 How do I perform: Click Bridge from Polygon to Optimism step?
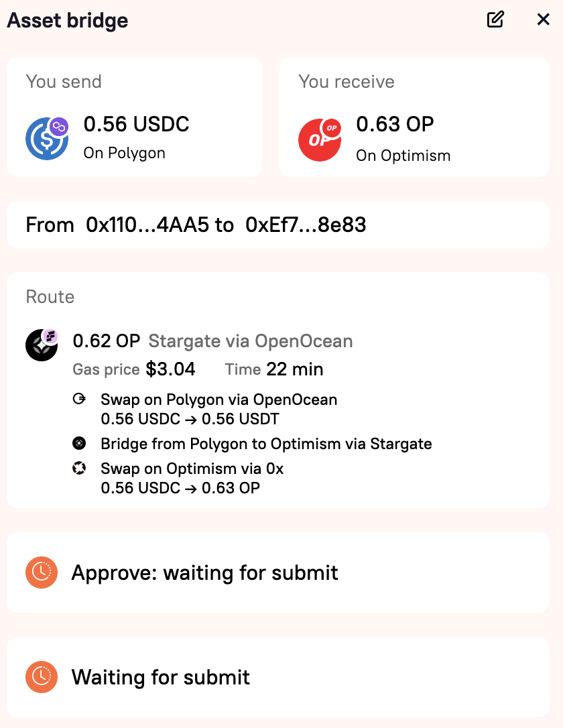coord(266,444)
